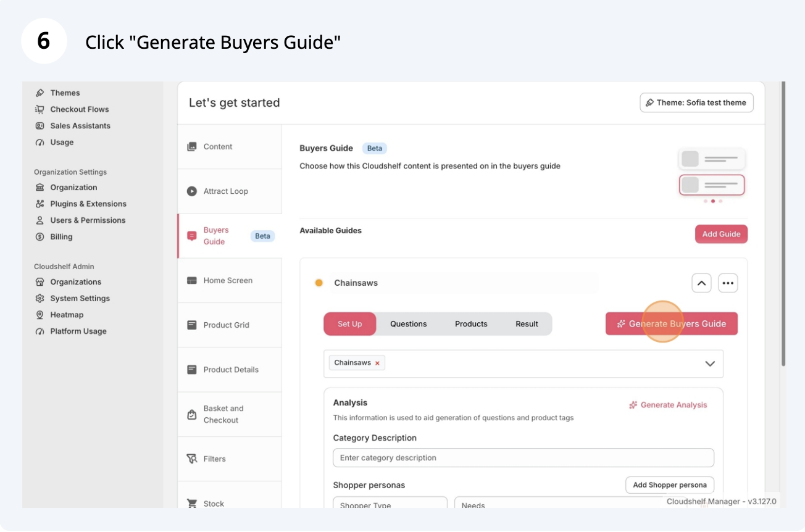The image size is (805, 532).
Task: Click the Heatmap location pin icon
Action: point(40,315)
